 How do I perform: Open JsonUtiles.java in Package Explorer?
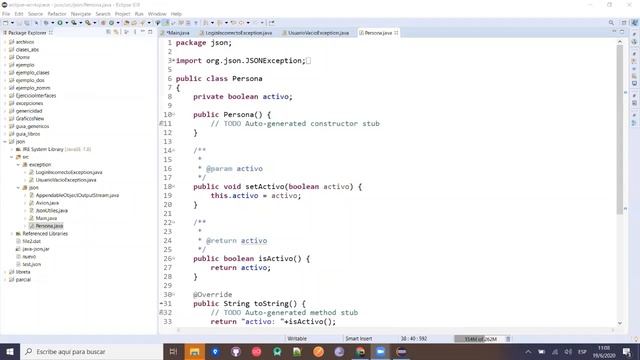coord(52,211)
